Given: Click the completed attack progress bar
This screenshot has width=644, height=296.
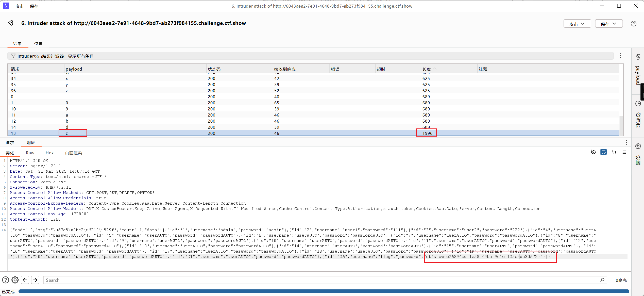Looking at the screenshot, I should point(324,291).
